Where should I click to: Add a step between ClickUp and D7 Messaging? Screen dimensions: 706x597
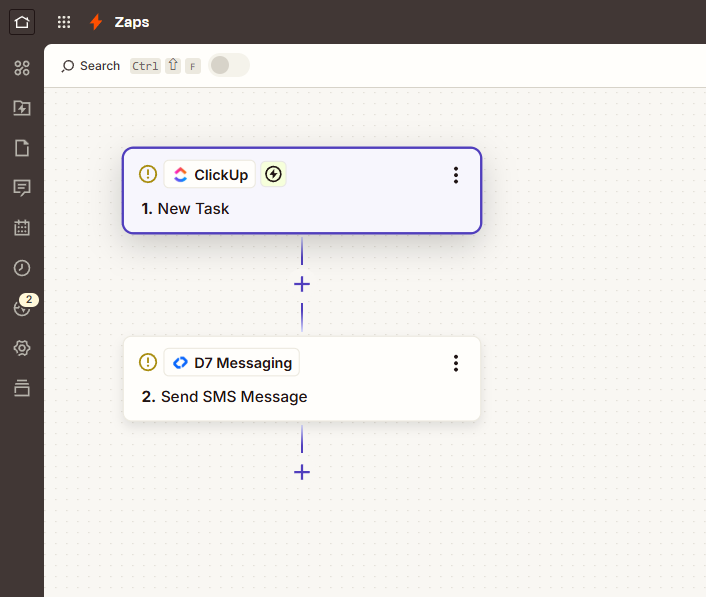tap(302, 284)
